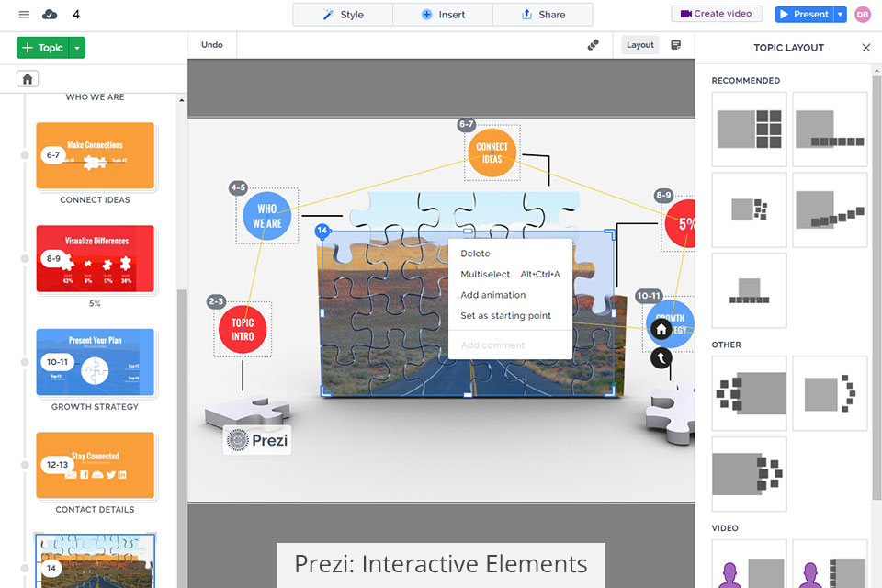Open the DB user account avatar
882x588 pixels.
(863, 15)
